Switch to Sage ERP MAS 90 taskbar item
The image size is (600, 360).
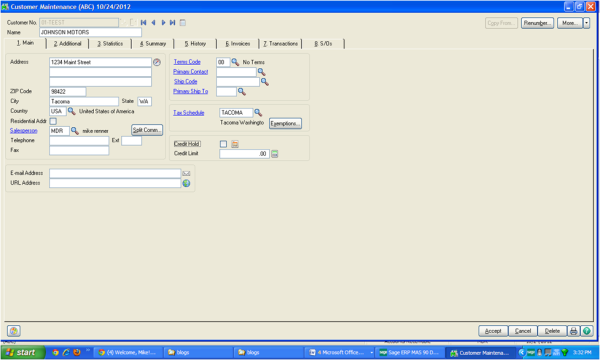[410, 352]
